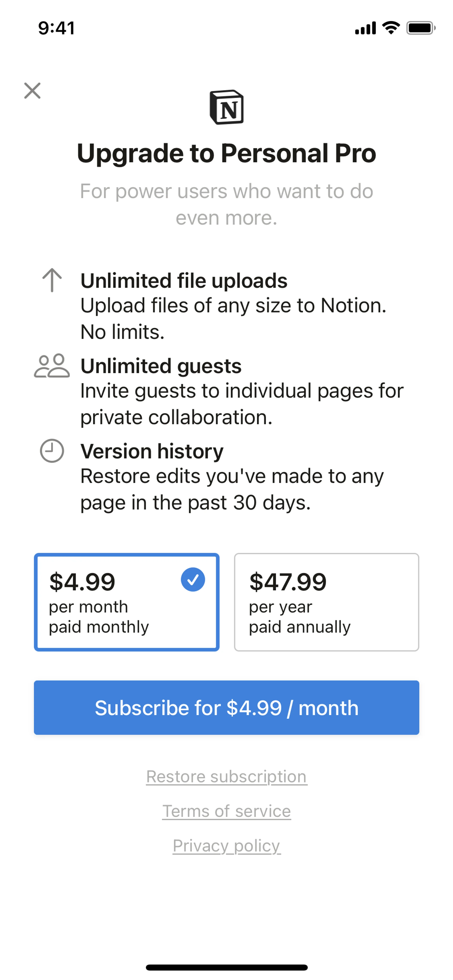The width and height of the screenshot is (453, 980).
Task: Tap the Upgrade to Personal Pro heading
Action: (x=226, y=153)
